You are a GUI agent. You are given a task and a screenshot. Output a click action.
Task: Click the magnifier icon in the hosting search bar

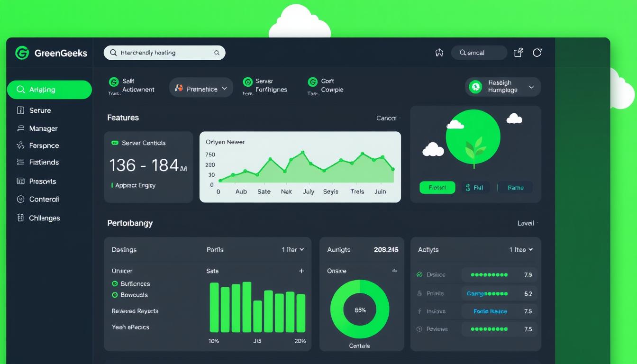click(x=113, y=53)
